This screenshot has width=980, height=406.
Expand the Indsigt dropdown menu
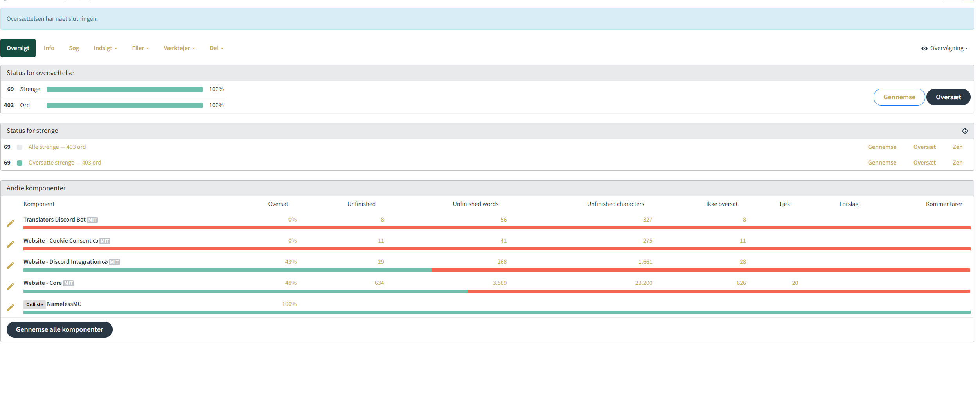(x=105, y=48)
